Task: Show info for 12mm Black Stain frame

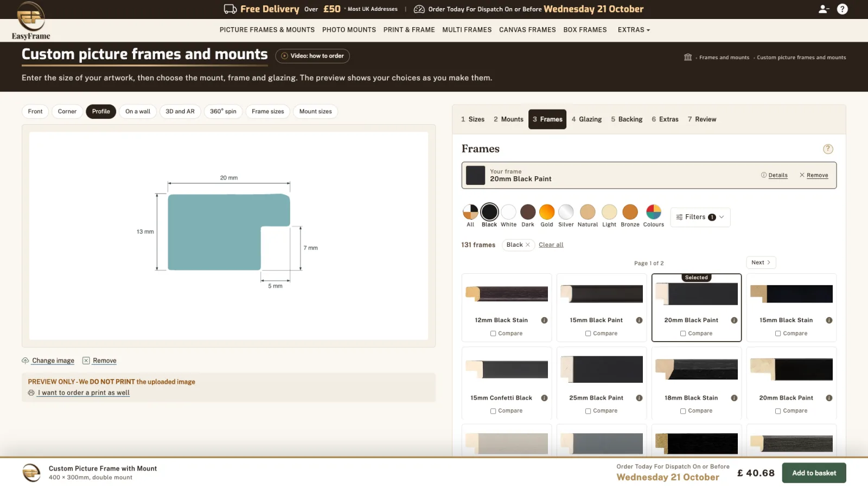Action: (544, 320)
